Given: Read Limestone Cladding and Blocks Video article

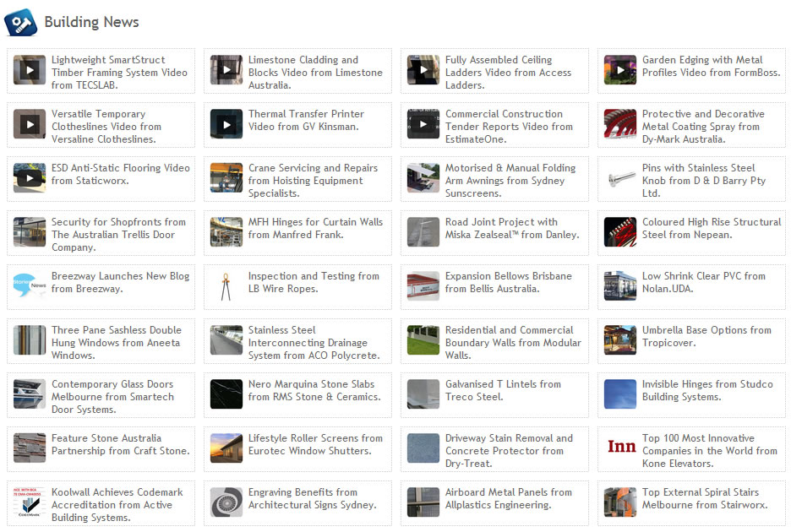Looking at the screenshot, I should tap(315, 73).
